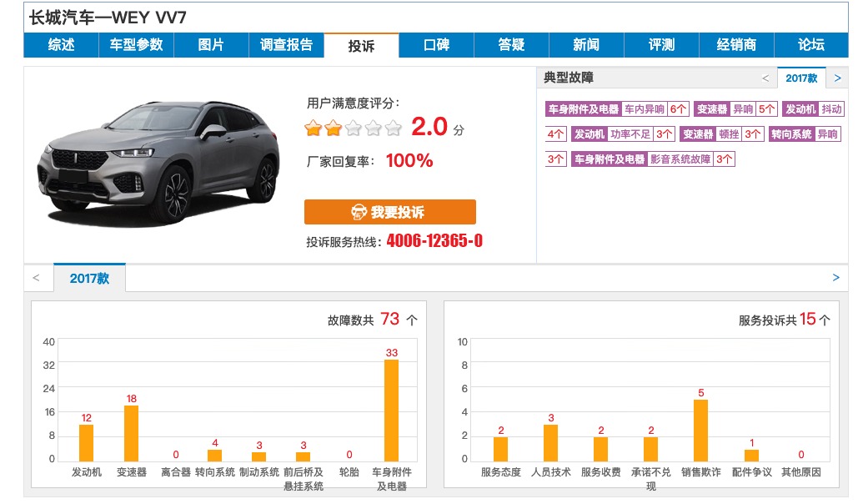
Task: Switch to the 车型参数 tab
Action: pos(136,45)
